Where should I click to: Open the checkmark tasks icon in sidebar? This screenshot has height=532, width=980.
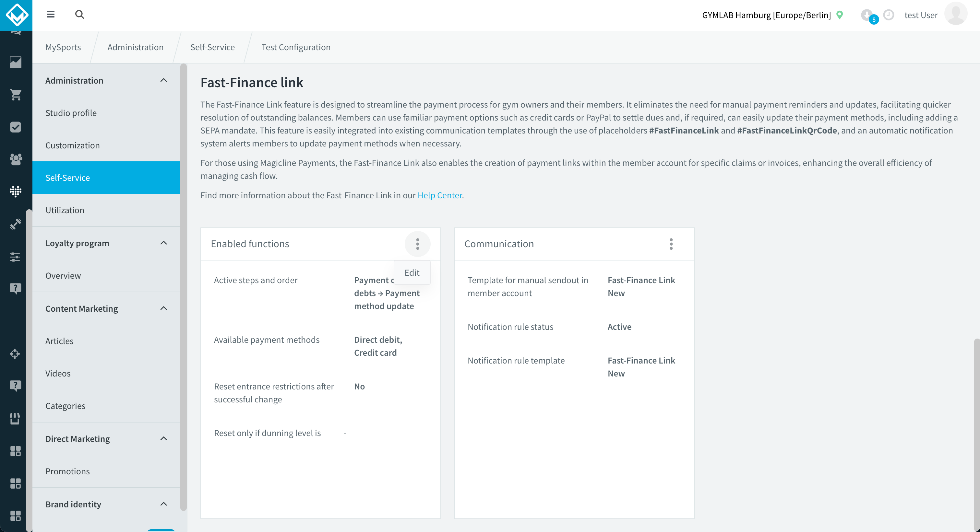(16, 127)
